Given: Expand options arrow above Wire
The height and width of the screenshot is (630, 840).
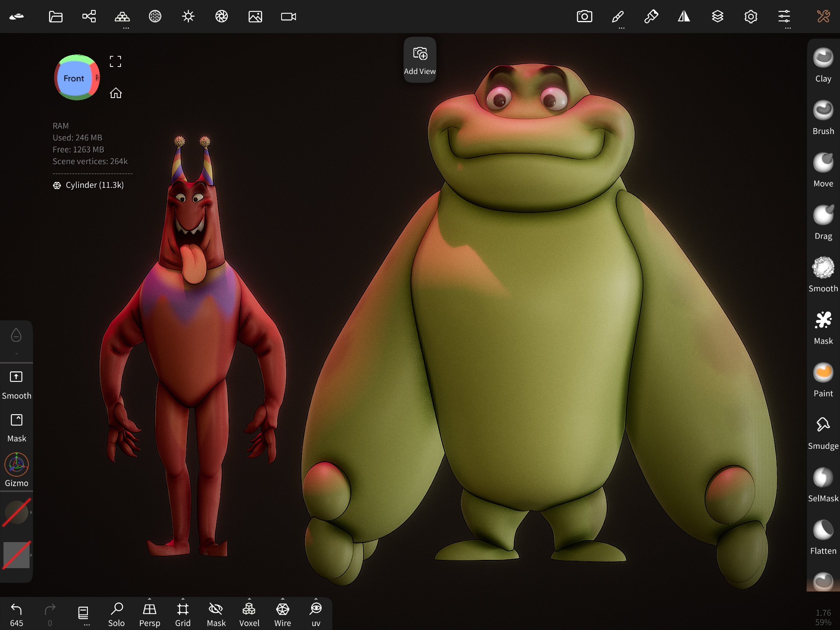Looking at the screenshot, I should tap(283, 599).
